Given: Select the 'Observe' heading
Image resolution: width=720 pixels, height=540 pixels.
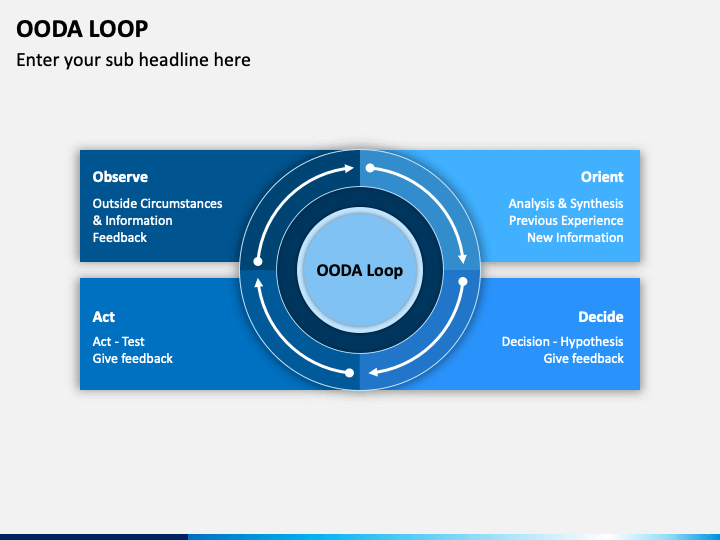Looking at the screenshot, I should (120, 177).
